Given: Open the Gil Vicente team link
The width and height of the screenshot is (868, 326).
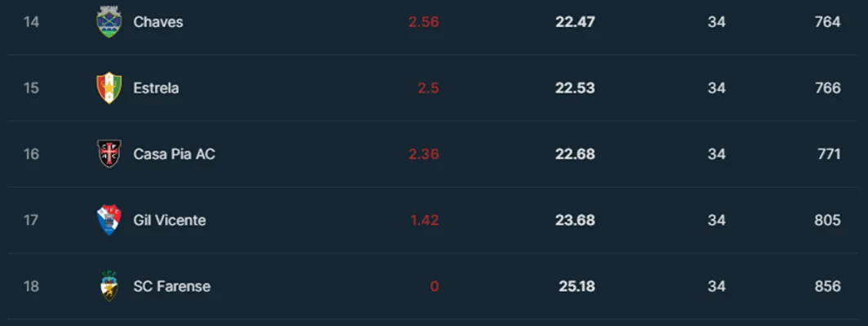Looking at the screenshot, I should 169,221.
